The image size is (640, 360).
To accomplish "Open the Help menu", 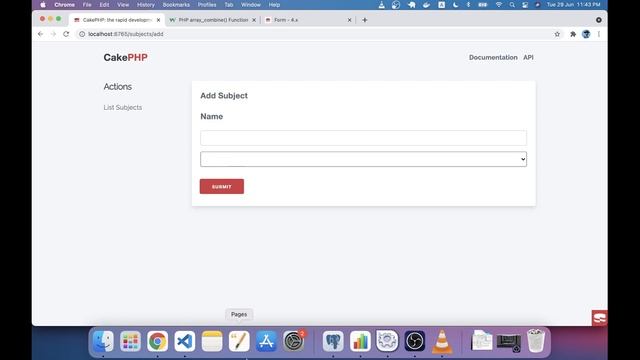I will pos(274,5).
